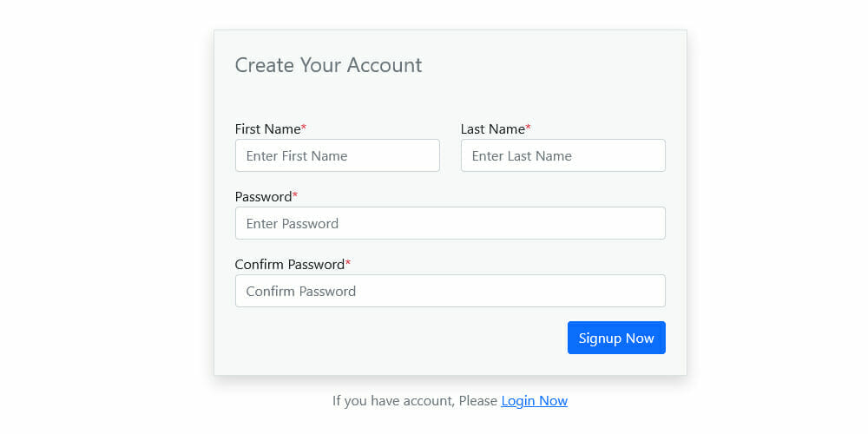Screen dimensions: 868x434
Task: Click empty card space left of Signup Now
Action: (391, 339)
